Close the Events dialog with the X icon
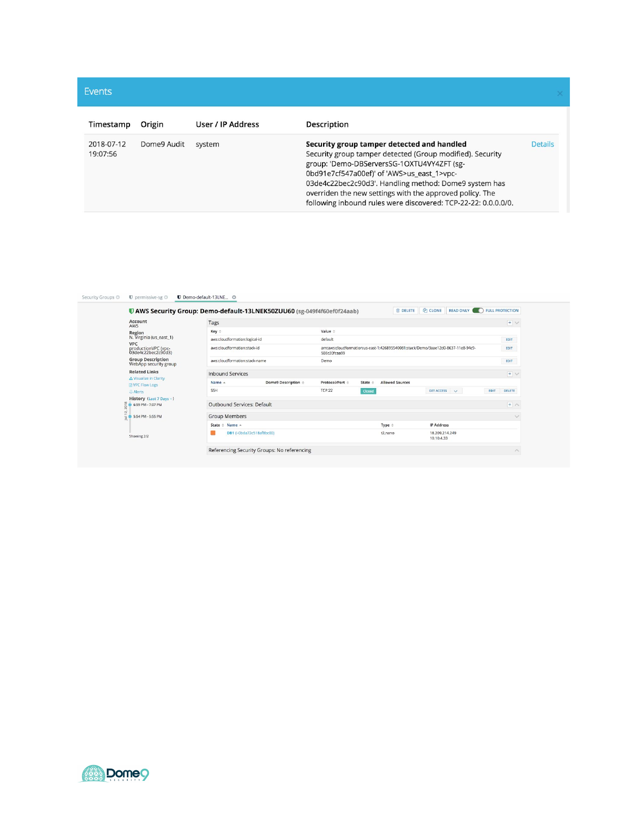The width and height of the screenshot is (644, 834). pyautogui.click(x=560, y=94)
